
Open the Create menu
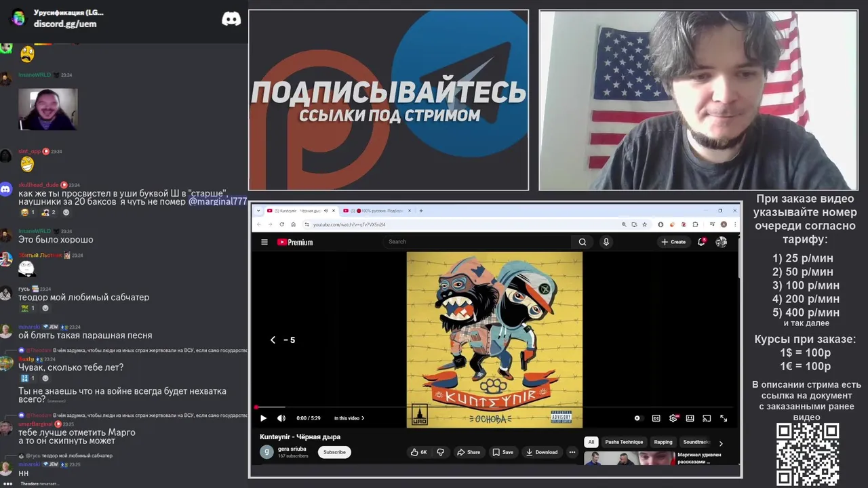(x=673, y=242)
